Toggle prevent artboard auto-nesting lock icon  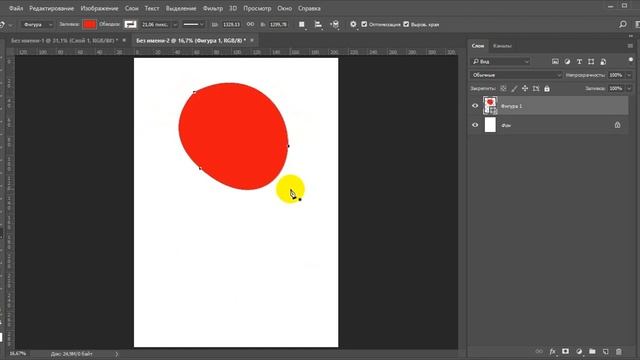536,88
